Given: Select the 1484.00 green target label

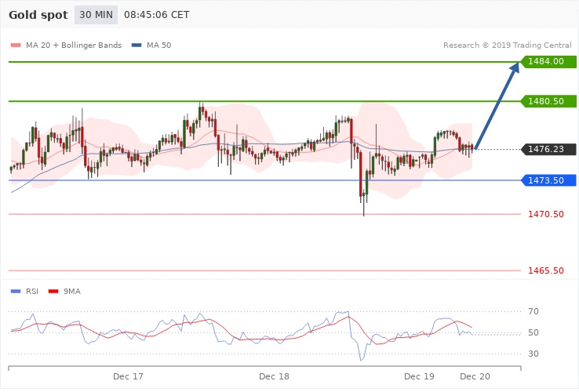Looking at the screenshot, I should [548, 61].
